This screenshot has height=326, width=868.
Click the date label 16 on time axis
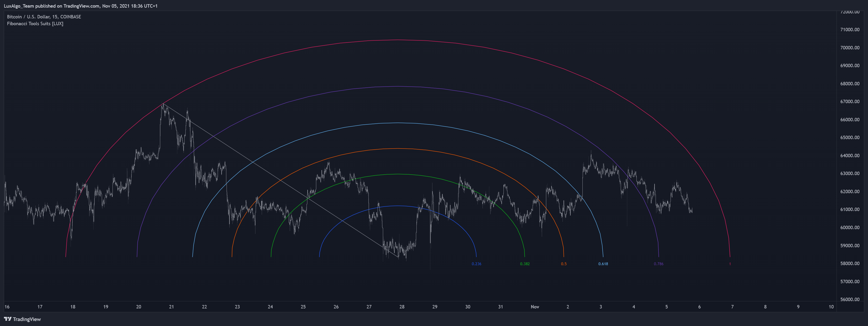coord(7,307)
